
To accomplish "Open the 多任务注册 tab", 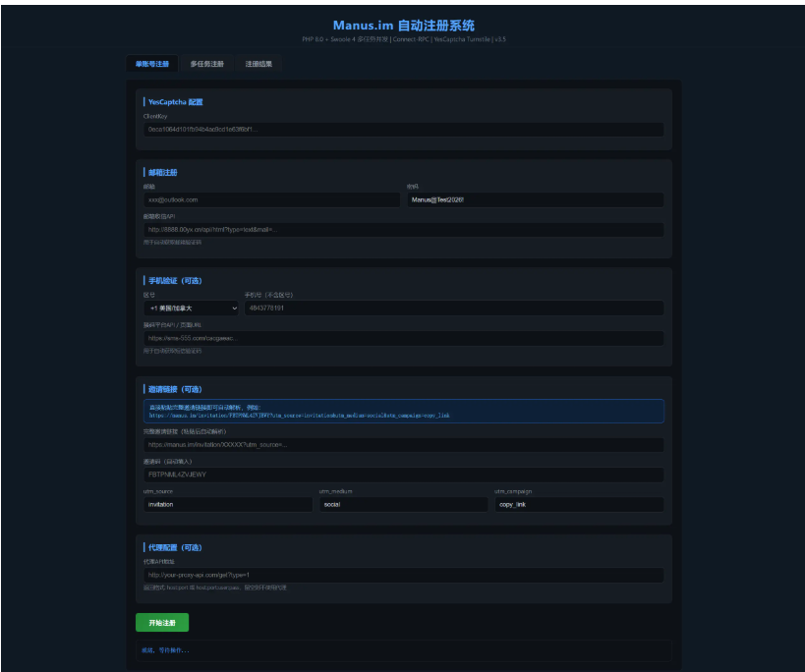I will [x=206, y=64].
